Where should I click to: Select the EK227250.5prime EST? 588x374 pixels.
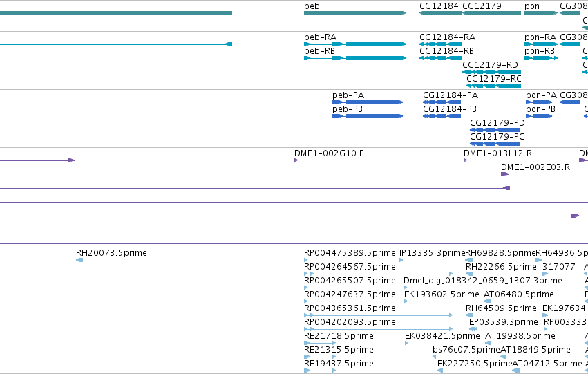click(x=440, y=371)
